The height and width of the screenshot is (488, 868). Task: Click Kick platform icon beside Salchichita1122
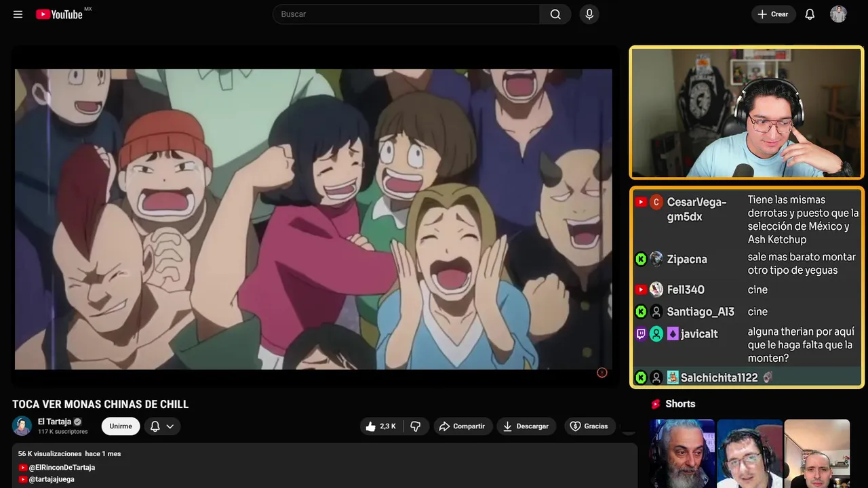coord(641,378)
